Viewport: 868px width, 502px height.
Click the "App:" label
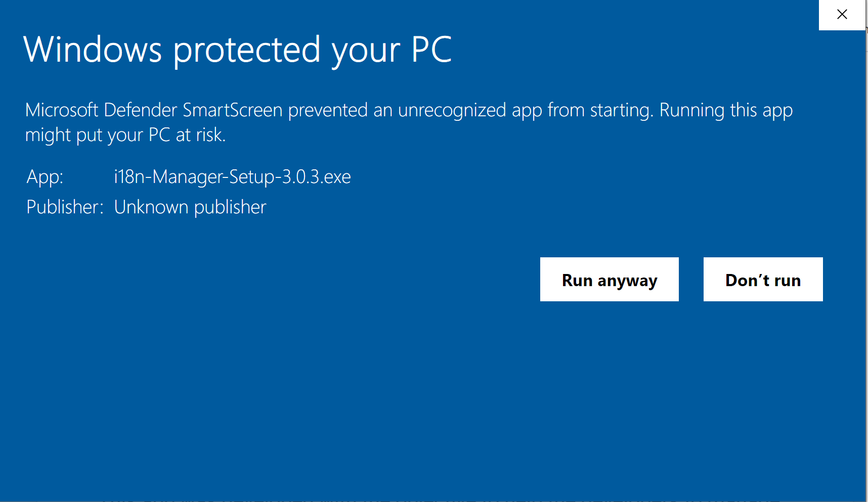[x=45, y=177]
